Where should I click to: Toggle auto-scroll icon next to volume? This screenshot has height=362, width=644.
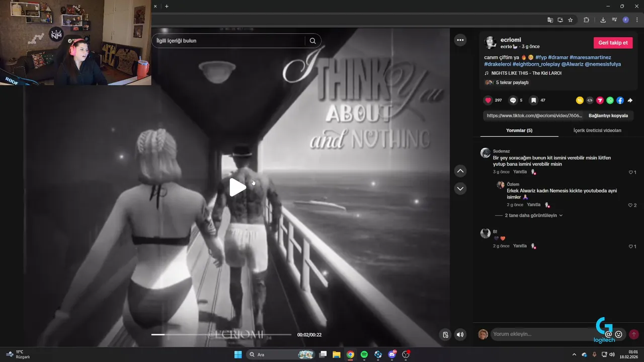click(x=445, y=334)
